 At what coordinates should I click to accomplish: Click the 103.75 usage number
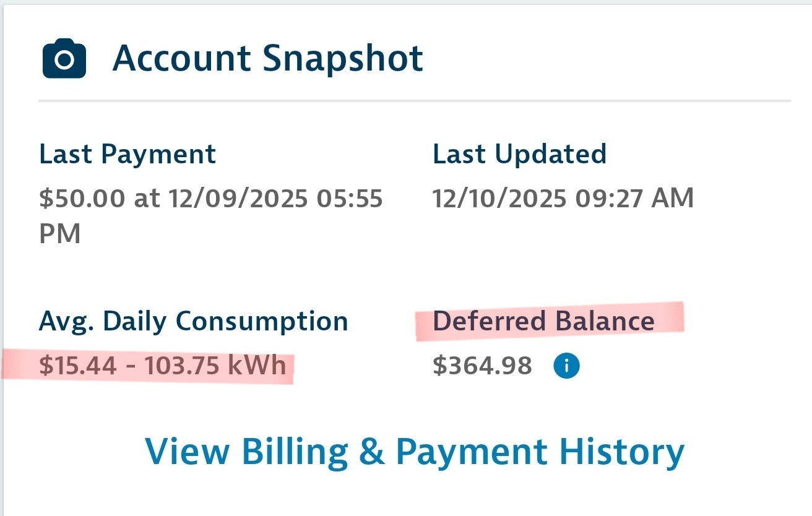tap(181, 366)
